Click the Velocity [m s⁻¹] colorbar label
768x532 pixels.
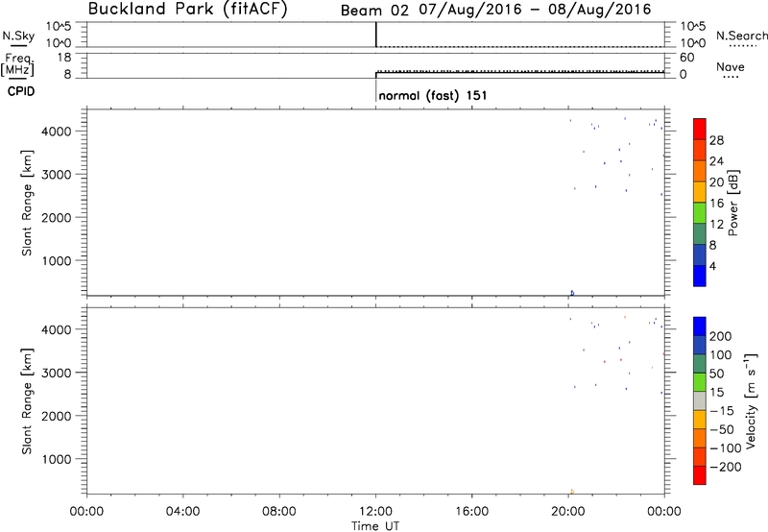tap(751, 400)
